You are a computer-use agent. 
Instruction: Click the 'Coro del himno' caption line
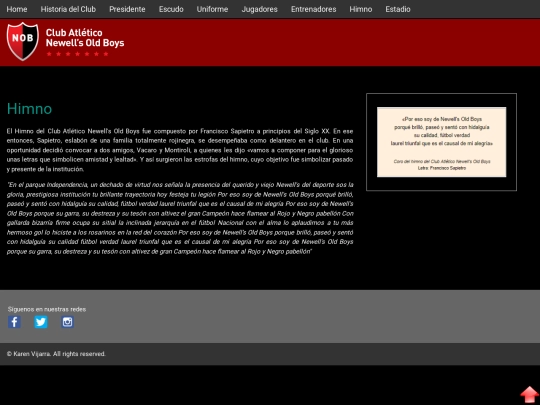click(x=442, y=161)
